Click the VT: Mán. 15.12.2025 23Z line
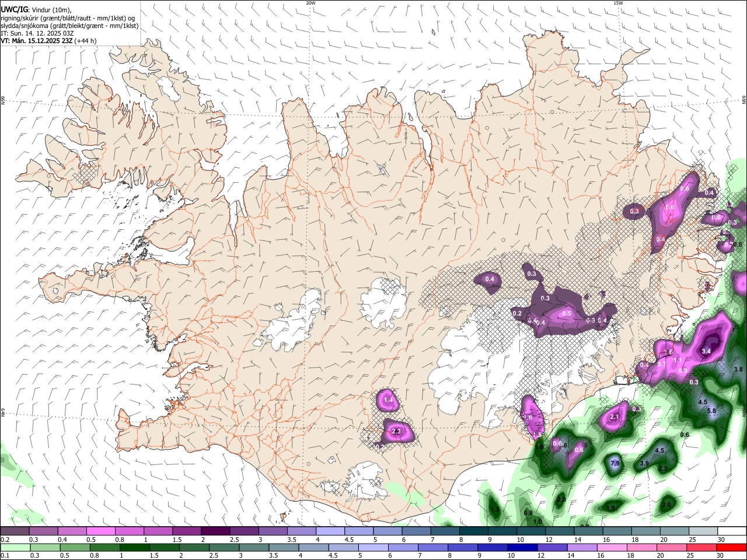The width and height of the screenshot is (747, 560). coord(48,41)
